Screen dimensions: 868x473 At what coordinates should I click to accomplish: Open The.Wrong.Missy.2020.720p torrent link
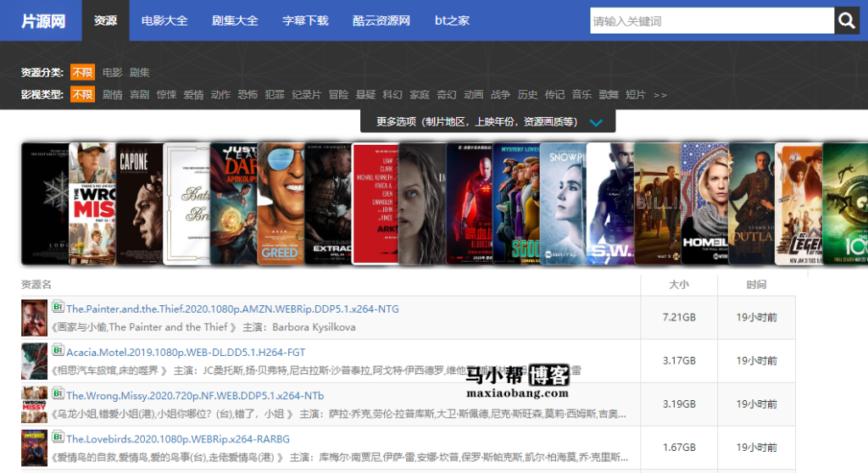point(195,396)
